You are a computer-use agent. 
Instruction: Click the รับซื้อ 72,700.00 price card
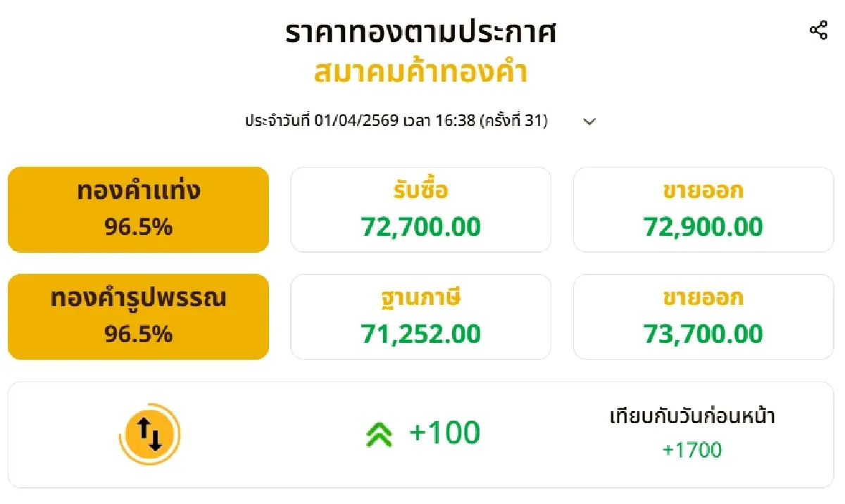[x=421, y=208]
